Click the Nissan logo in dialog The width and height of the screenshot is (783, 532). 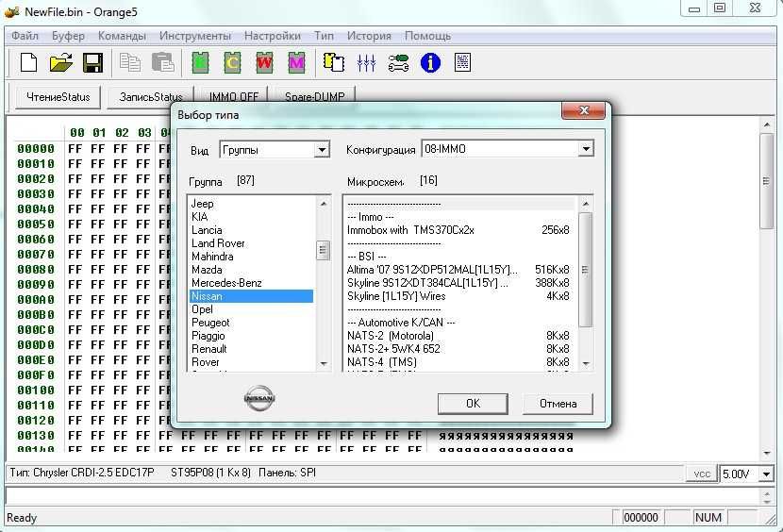click(x=259, y=398)
